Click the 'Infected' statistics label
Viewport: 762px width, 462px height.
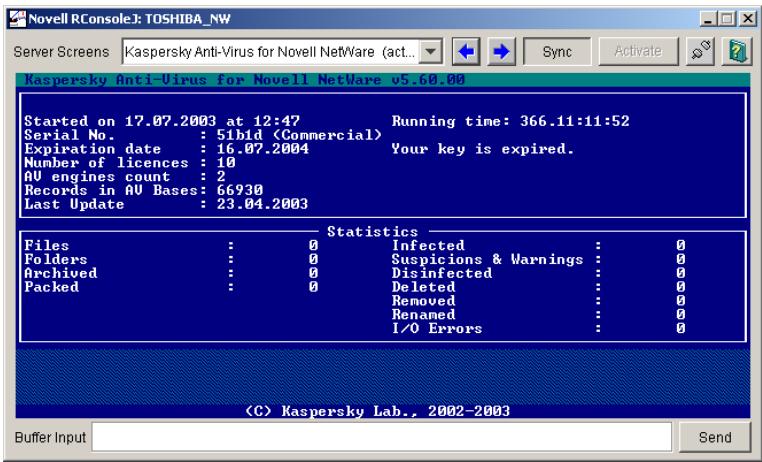(428, 245)
